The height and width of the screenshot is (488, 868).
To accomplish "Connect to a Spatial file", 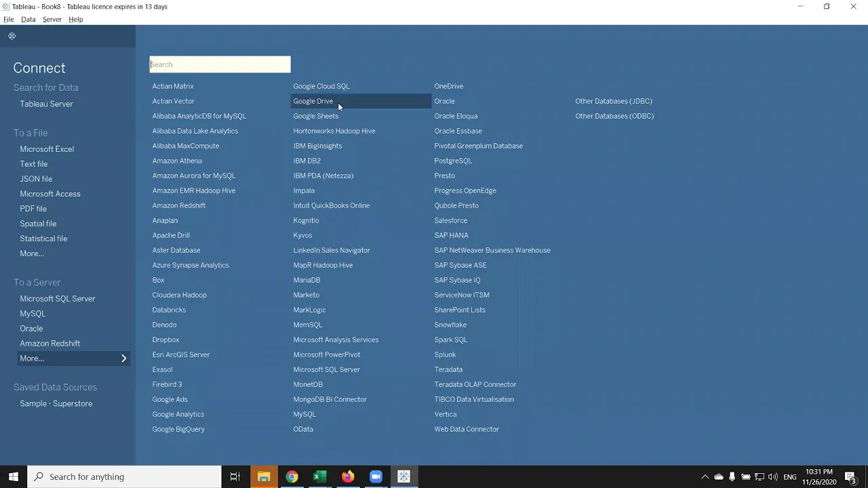I will [x=38, y=224].
